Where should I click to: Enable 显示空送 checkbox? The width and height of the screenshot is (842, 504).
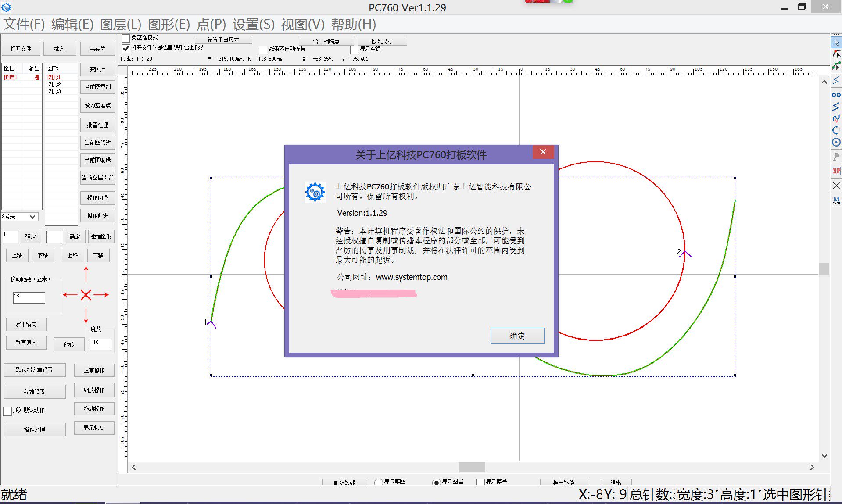(x=354, y=50)
